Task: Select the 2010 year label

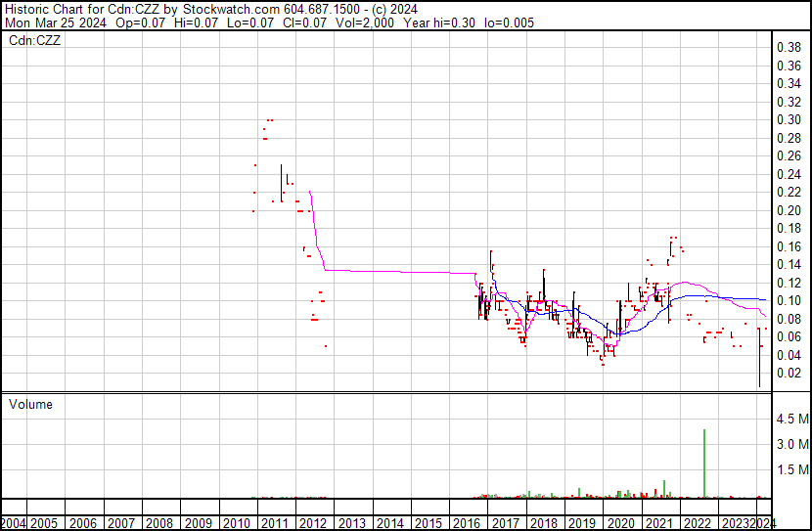Action: (236, 523)
